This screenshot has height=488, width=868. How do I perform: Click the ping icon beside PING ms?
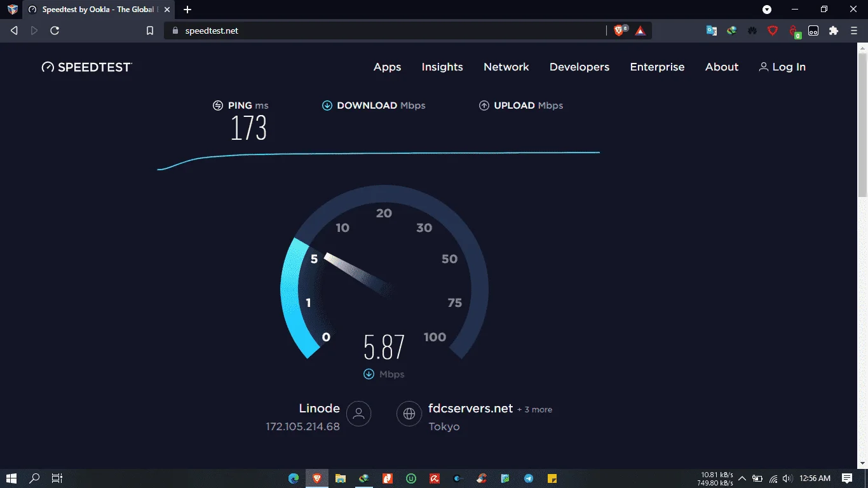click(218, 105)
